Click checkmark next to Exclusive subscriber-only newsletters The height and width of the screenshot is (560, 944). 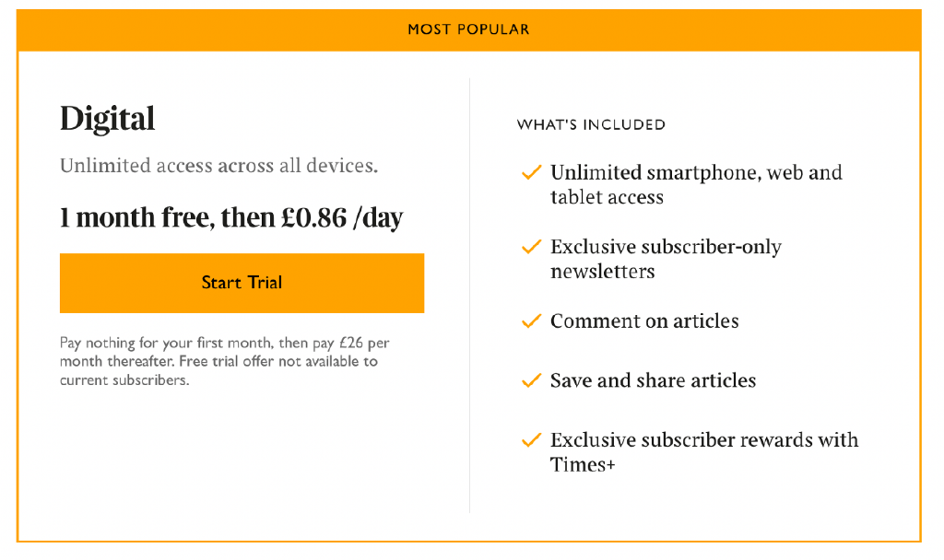click(x=531, y=247)
